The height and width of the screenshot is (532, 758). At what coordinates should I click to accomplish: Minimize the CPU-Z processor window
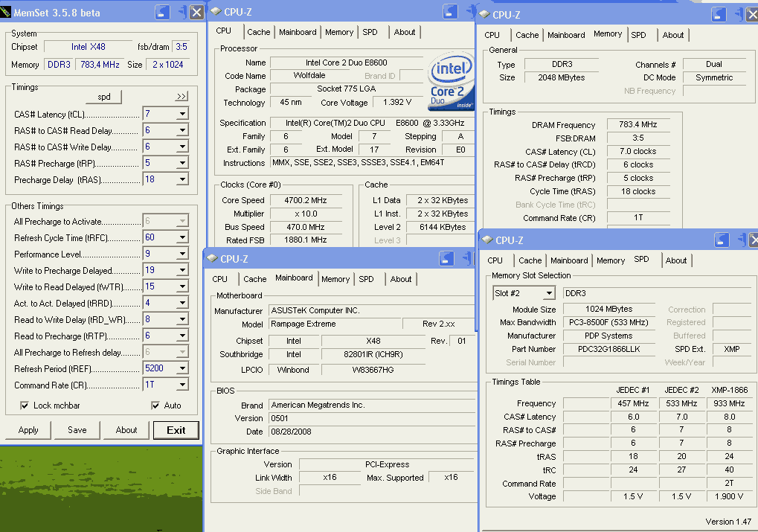(x=451, y=12)
